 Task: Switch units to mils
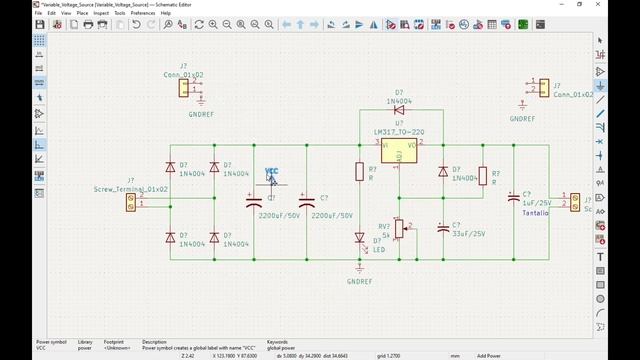click(x=39, y=68)
